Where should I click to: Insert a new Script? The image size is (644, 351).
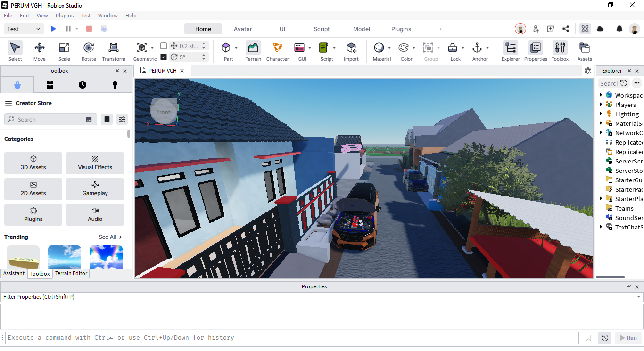(x=324, y=48)
